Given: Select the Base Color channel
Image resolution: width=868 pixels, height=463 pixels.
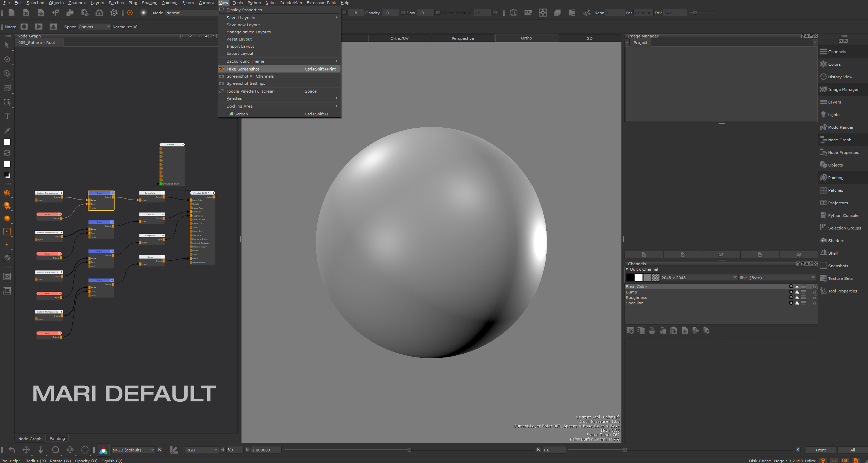Looking at the screenshot, I should [x=636, y=287].
